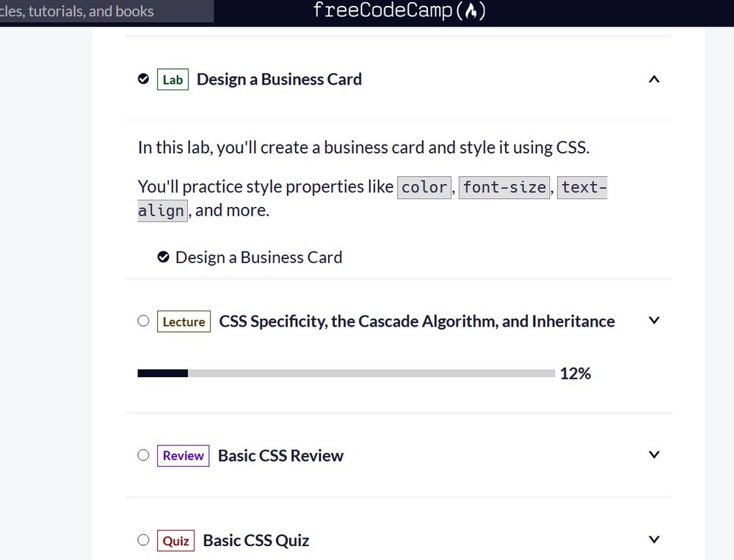
Task: Open the nested Design a Business Card lab link
Action: pos(258,257)
